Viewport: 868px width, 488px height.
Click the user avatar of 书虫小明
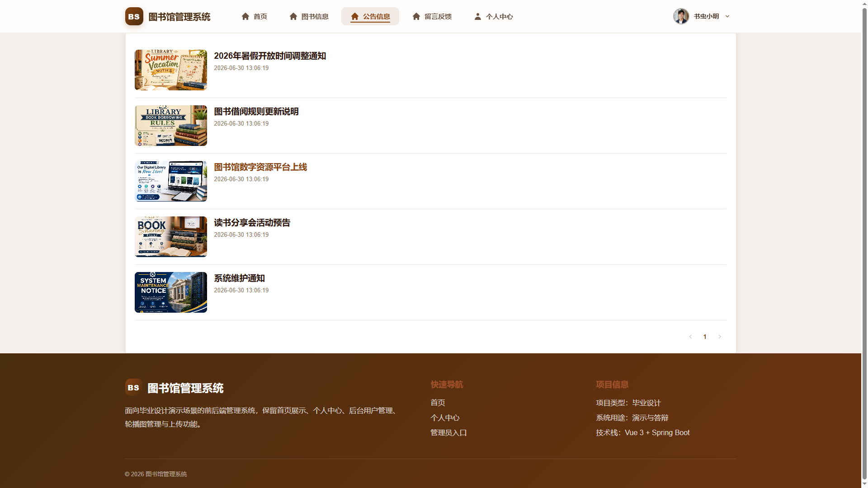tap(681, 16)
